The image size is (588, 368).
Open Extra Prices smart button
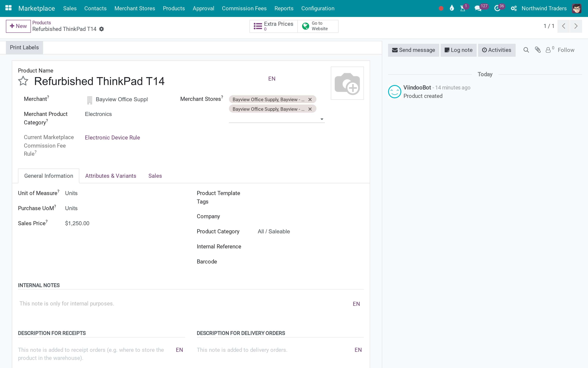pyautogui.click(x=274, y=26)
